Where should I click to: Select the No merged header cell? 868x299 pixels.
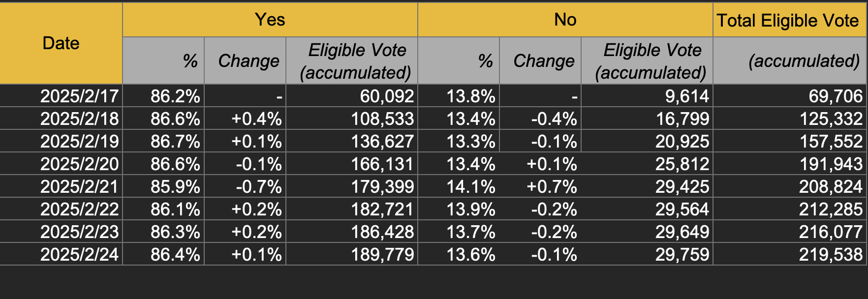[565, 20]
